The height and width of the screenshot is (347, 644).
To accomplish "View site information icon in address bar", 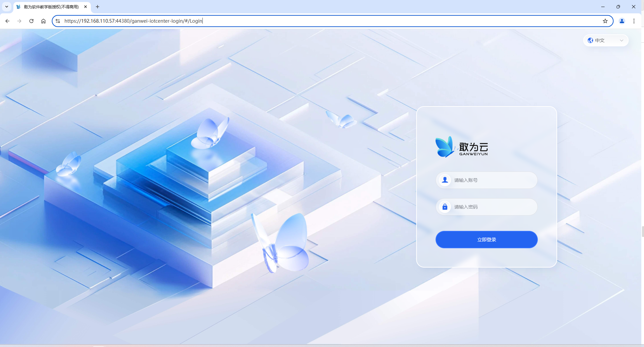I will click(58, 21).
